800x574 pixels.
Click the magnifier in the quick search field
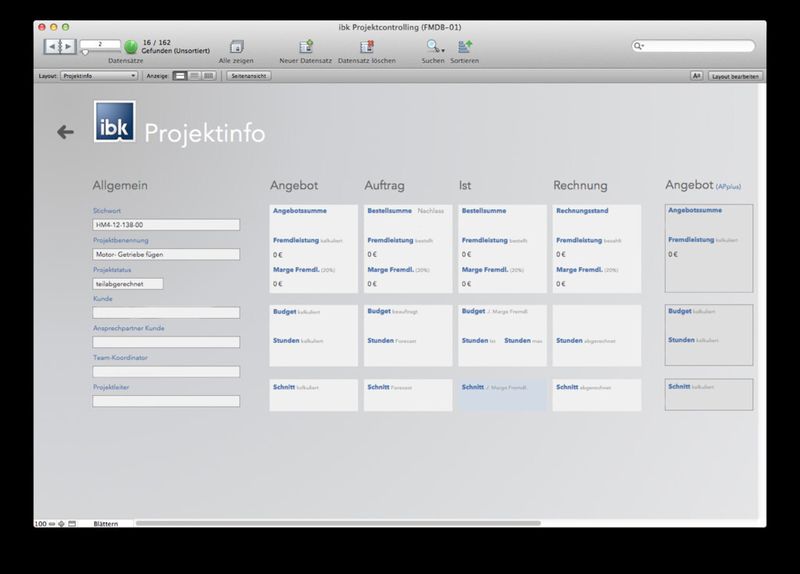(x=638, y=46)
